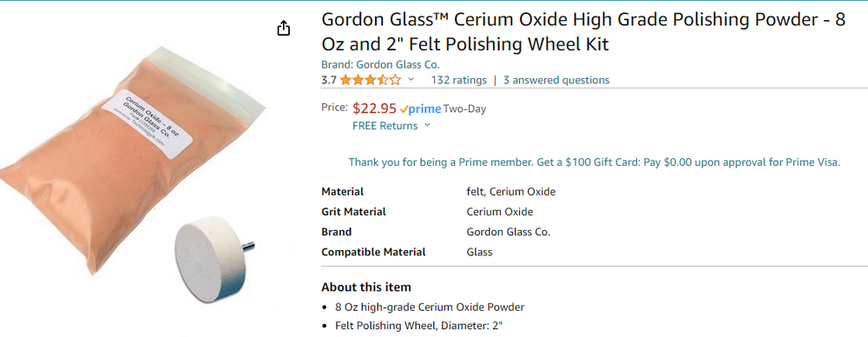The height and width of the screenshot is (337, 868).
Task: Visit the Gordon Glass Co. brand link
Action: click(x=380, y=64)
